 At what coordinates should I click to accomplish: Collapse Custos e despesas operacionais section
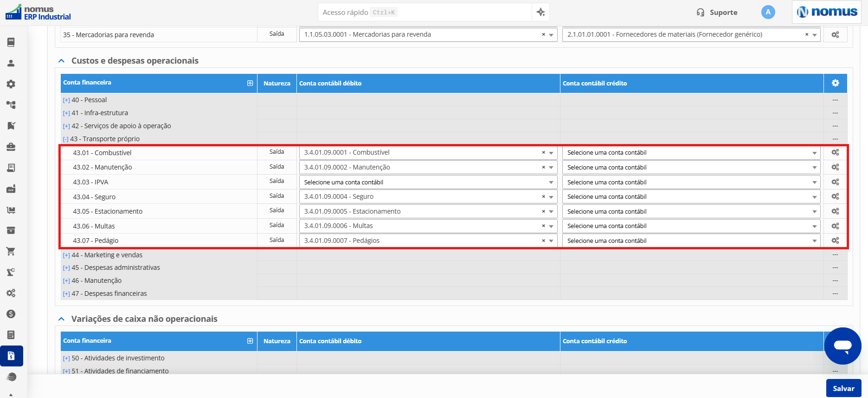61,61
